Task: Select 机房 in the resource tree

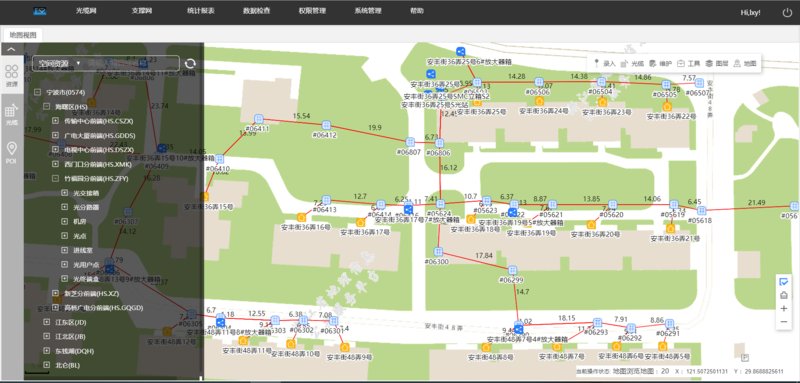Action: pos(80,222)
